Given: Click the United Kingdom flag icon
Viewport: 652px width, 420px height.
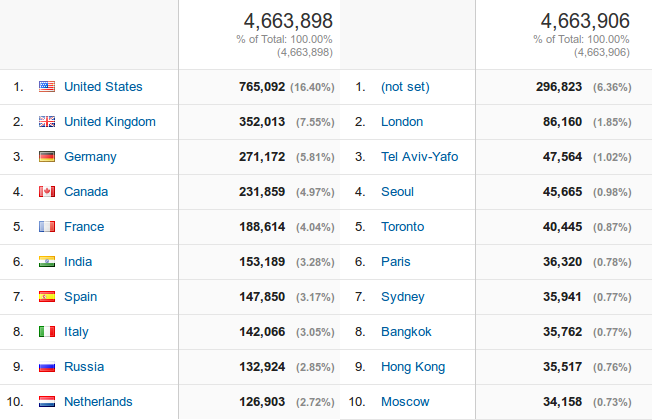Looking at the screenshot, I should 47,121.
